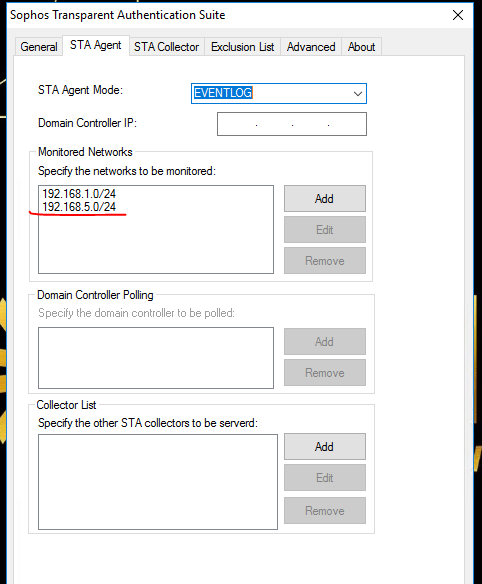
Task: Click Edit in Collector List section
Action: click(x=325, y=477)
